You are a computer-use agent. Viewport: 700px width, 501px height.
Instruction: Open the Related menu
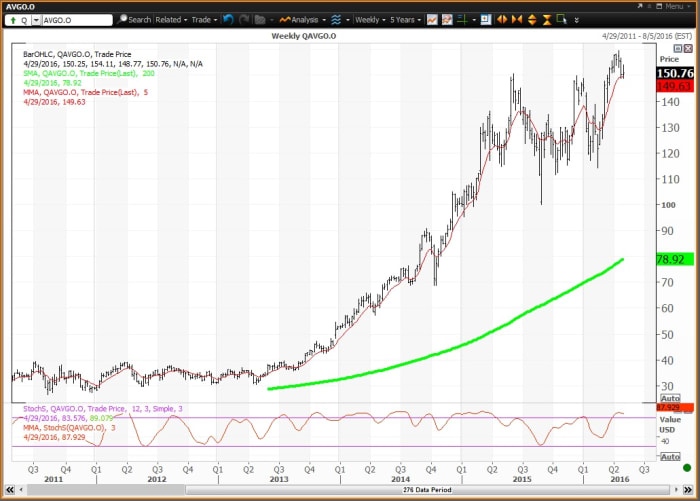pos(170,19)
